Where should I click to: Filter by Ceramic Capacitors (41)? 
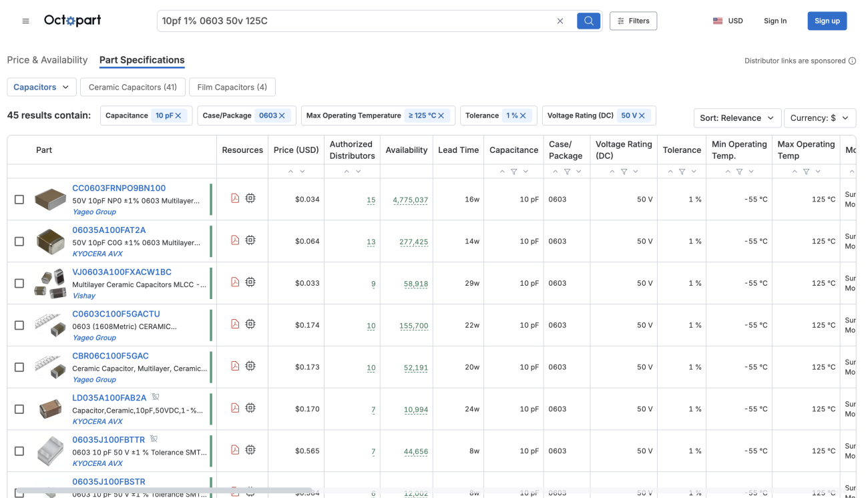(133, 87)
